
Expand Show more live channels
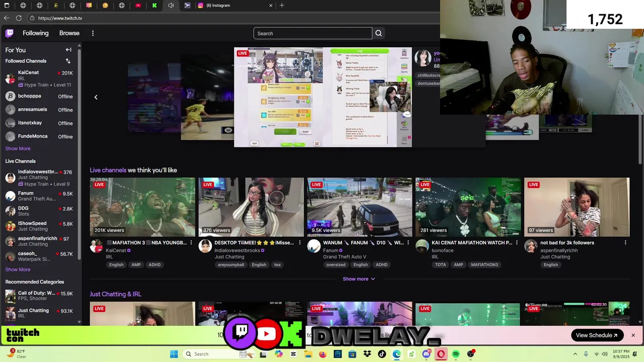pyautogui.click(x=359, y=279)
